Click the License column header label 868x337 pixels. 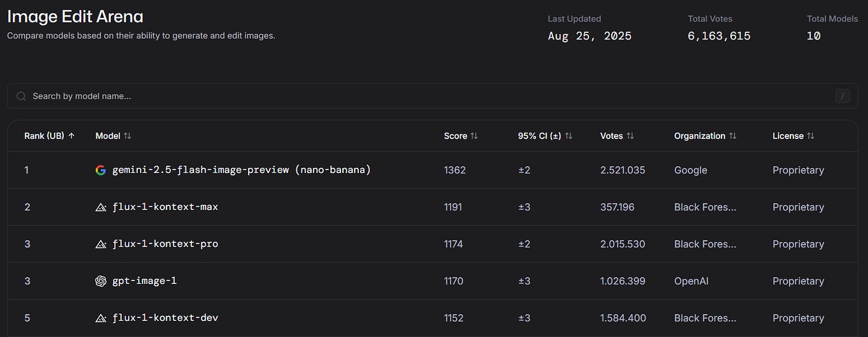coord(788,136)
